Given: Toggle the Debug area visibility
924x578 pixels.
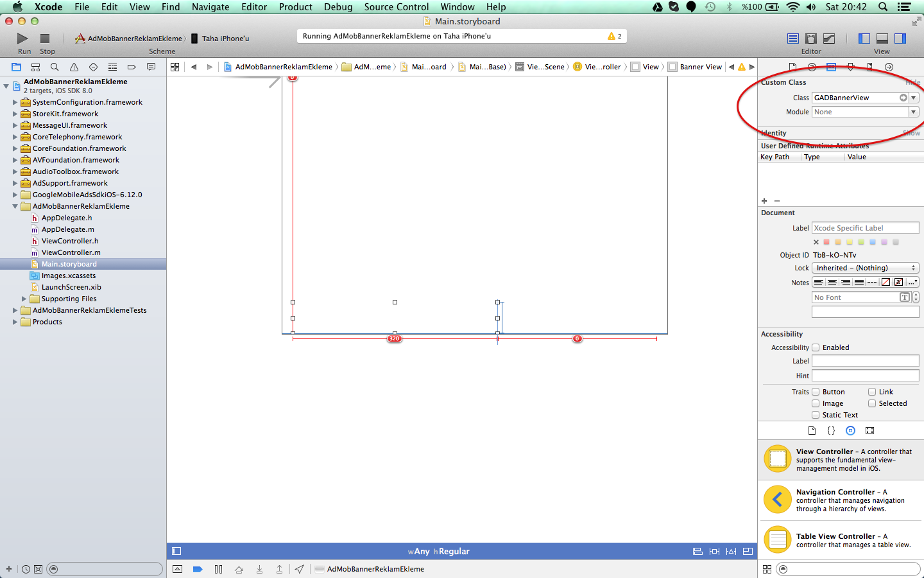Looking at the screenshot, I should [882, 39].
